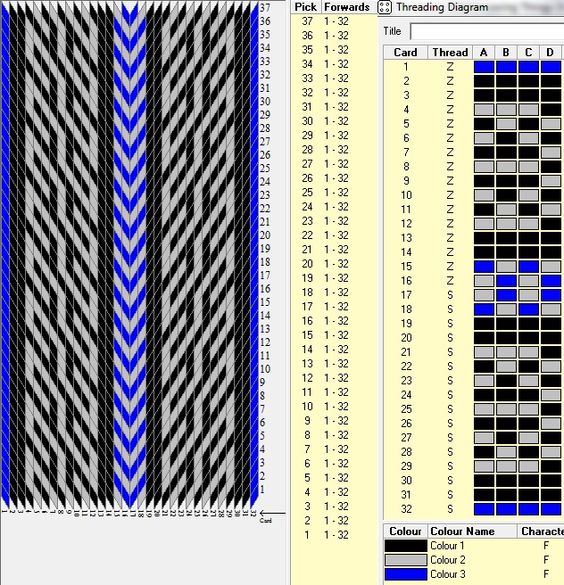Select the pick 20 forwards entry
This screenshot has width=564, height=585.
tap(336, 264)
